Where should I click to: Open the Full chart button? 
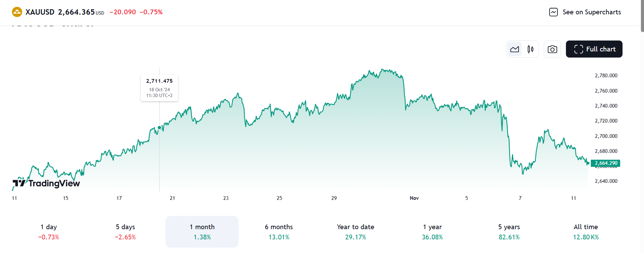tap(594, 49)
